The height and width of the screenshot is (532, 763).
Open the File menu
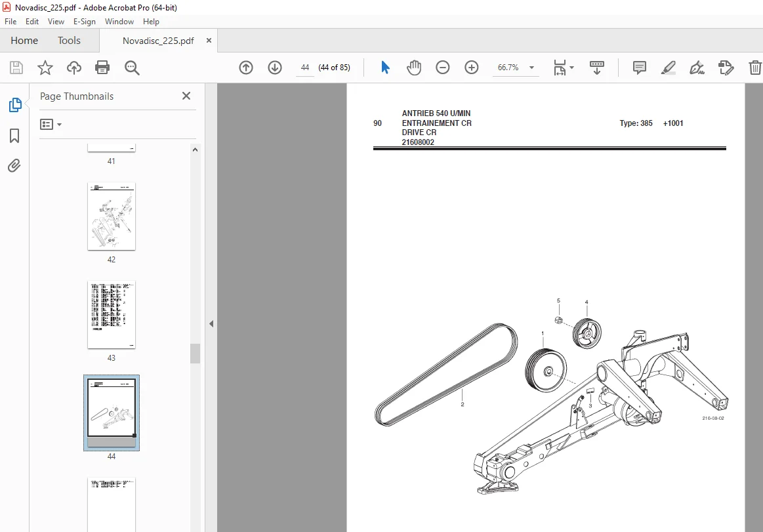coord(10,22)
